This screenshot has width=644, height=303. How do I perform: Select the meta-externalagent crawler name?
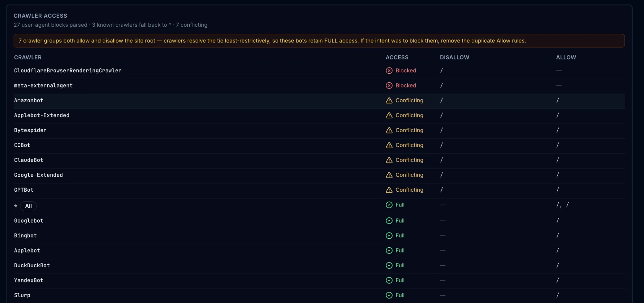(43, 86)
